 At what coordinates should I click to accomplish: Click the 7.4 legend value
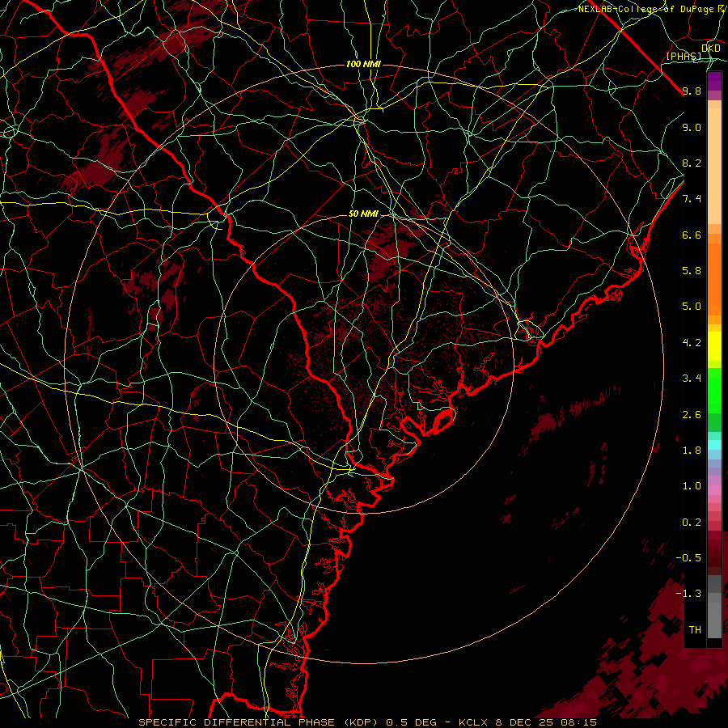pyautogui.click(x=692, y=199)
